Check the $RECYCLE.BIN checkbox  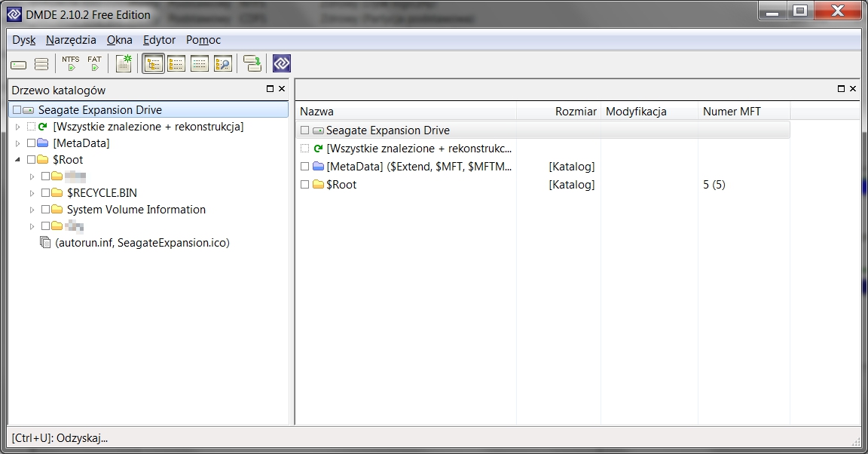pyautogui.click(x=45, y=193)
